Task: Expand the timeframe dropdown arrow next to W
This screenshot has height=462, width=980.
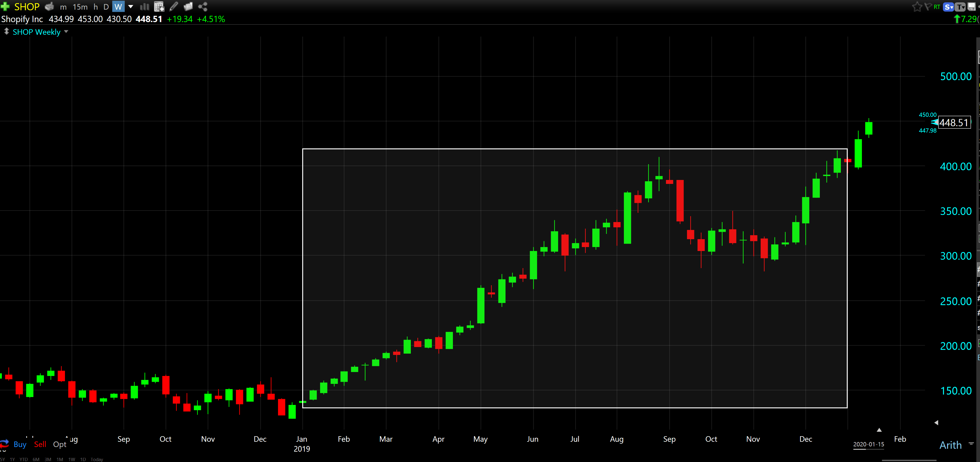Action: click(x=130, y=7)
